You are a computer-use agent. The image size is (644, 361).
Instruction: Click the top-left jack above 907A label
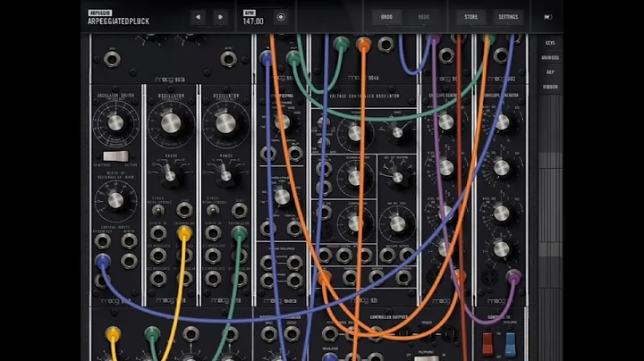pos(112,60)
